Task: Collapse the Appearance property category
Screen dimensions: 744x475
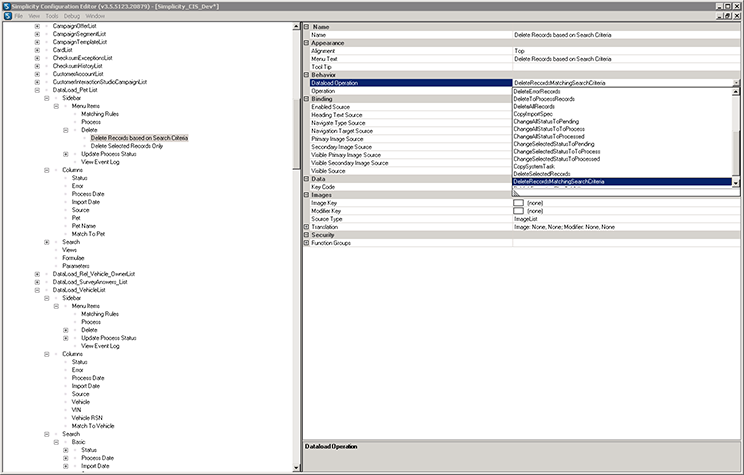Action: coord(307,43)
